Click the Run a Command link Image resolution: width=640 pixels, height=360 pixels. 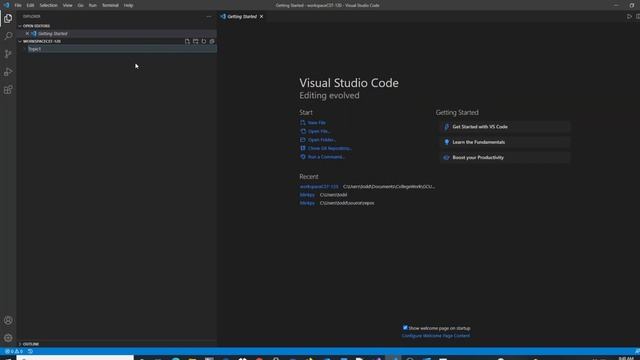click(326, 157)
